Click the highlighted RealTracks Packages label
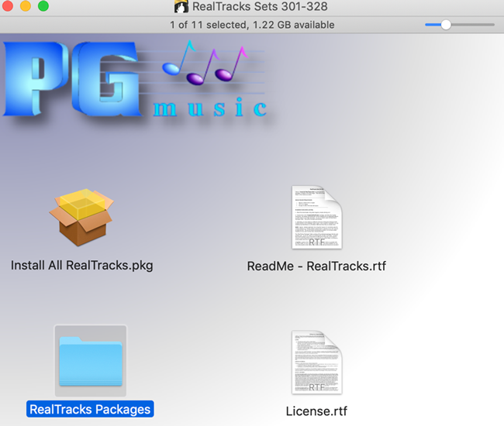Screen dimensions: 504x426 (x=90, y=409)
